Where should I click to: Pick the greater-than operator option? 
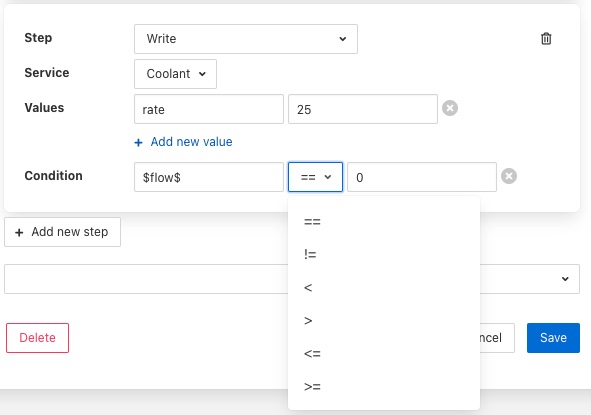(384, 321)
